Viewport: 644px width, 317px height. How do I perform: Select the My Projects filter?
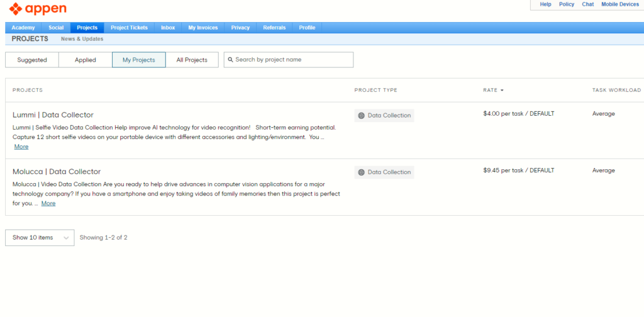tap(139, 60)
